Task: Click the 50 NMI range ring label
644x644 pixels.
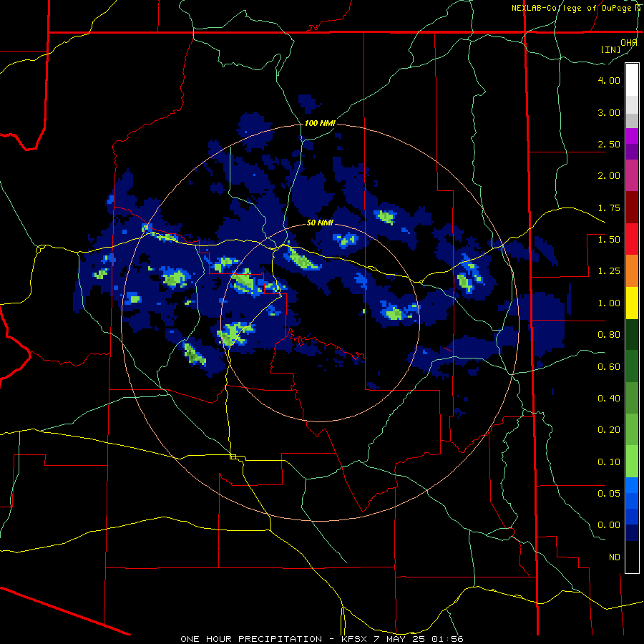Action: [320, 223]
